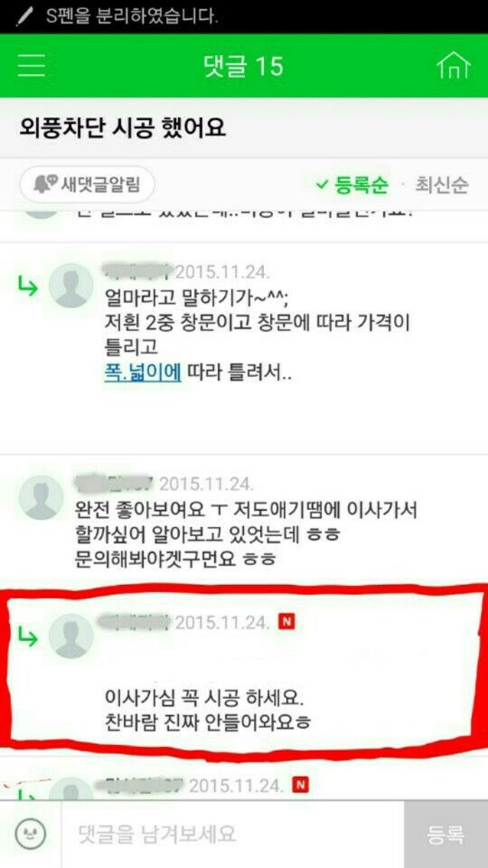
Task: Sort comments by 등록순
Action: tap(352, 184)
